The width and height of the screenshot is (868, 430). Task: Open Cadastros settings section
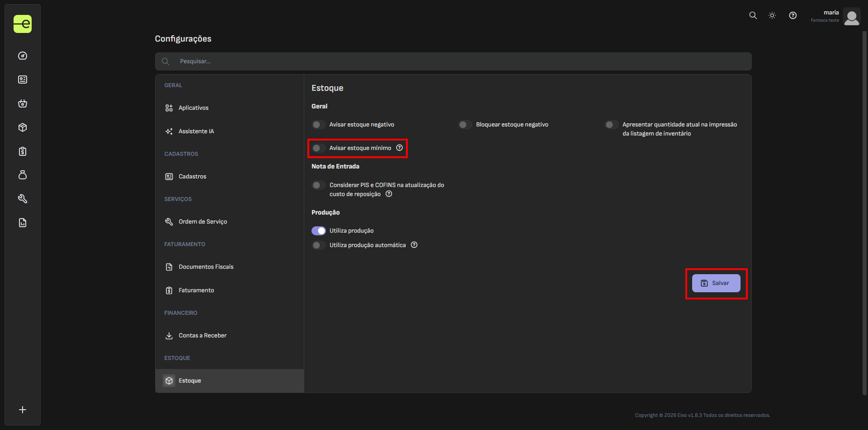coord(230,176)
